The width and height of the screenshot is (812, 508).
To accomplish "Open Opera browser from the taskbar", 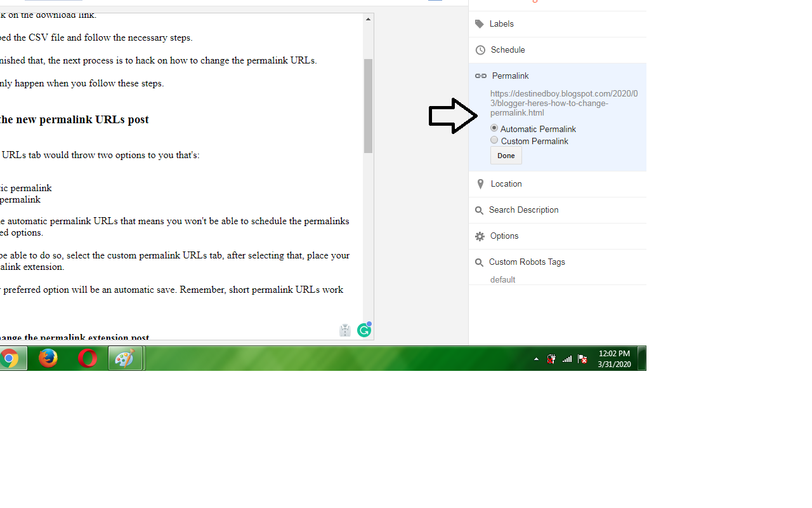I will pos(88,359).
